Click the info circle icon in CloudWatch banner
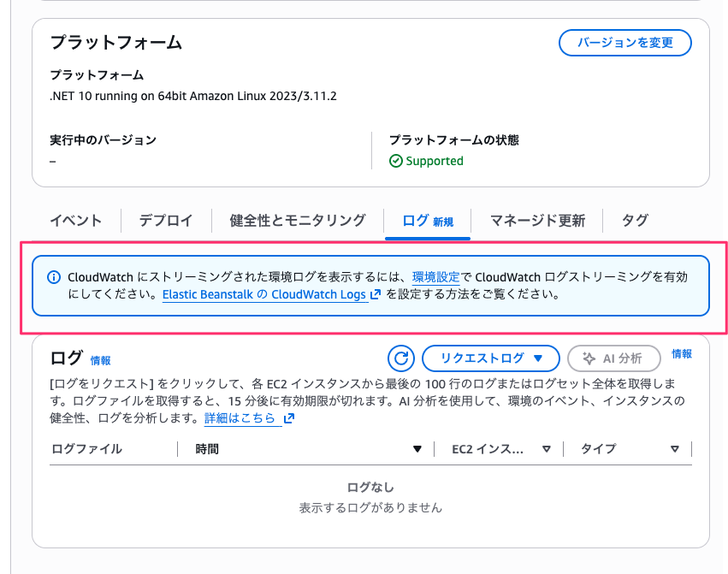728x574 pixels. point(54,278)
